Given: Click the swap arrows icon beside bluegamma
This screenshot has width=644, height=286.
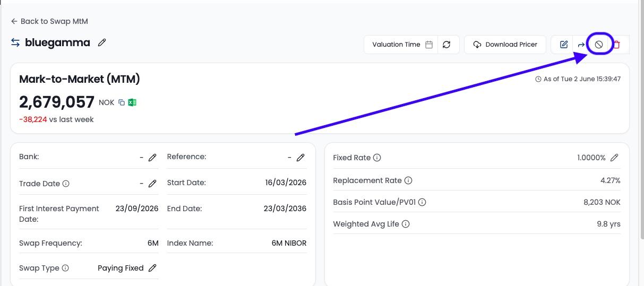Looking at the screenshot, I should (x=15, y=42).
